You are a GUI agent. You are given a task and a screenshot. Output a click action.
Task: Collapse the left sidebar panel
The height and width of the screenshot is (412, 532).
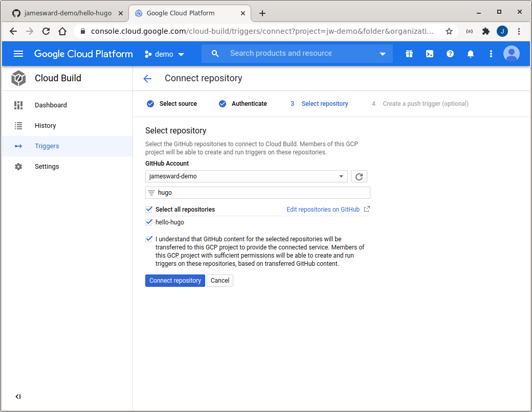(x=18, y=397)
